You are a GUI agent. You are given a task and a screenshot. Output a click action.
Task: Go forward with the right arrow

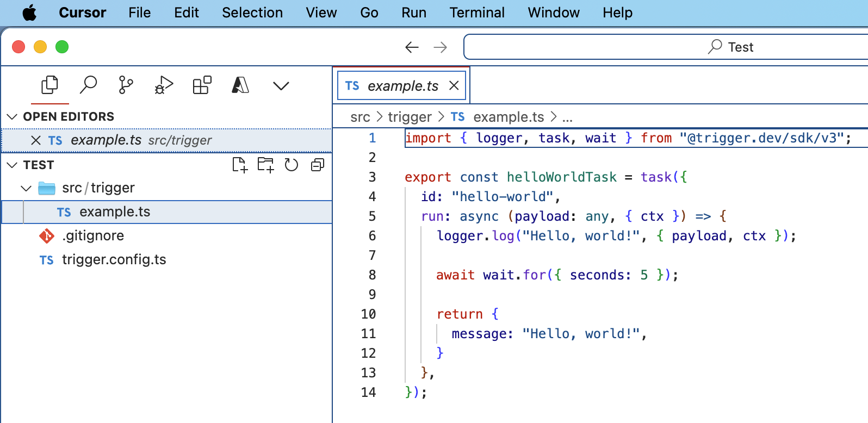coord(441,47)
